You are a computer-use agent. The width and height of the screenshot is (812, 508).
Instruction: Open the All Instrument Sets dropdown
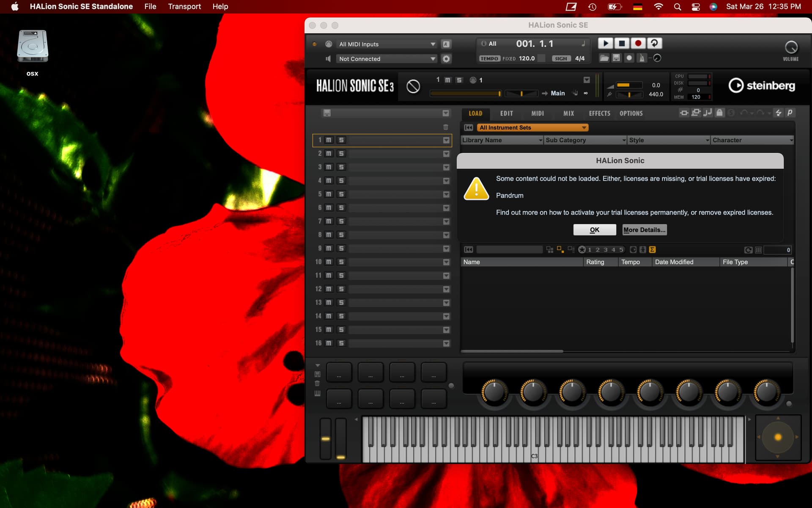532,127
